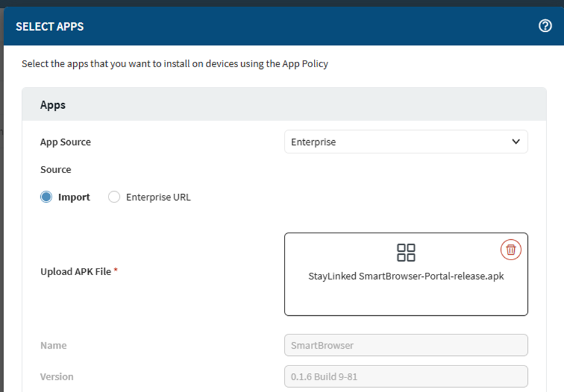The image size is (564, 392).
Task: Click the Version field label
Action: (57, 376)
